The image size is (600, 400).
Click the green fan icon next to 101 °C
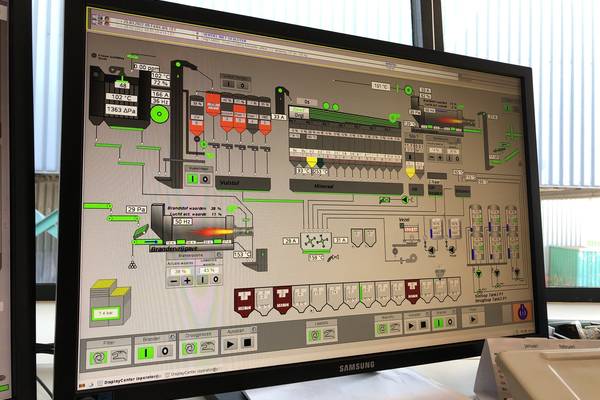coord(407,90)
